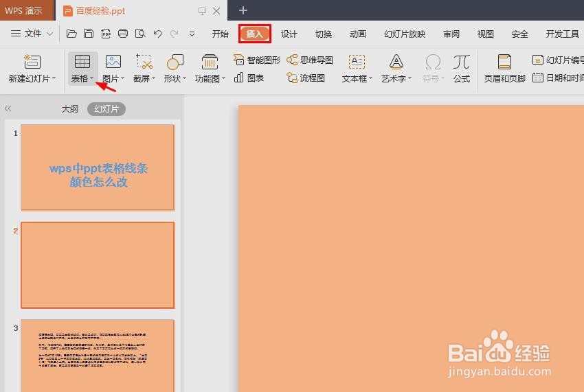The height and width of the screenshot is (392, 584).
Task: Click the 符号 omega symbol icon
Action: point(433,62)
